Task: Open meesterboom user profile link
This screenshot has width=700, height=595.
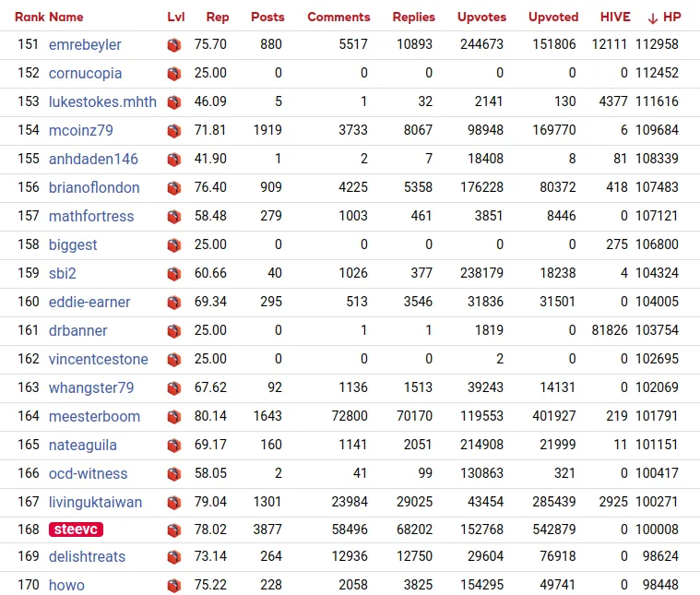Action: pyautogui.click(x=94, y=416)
